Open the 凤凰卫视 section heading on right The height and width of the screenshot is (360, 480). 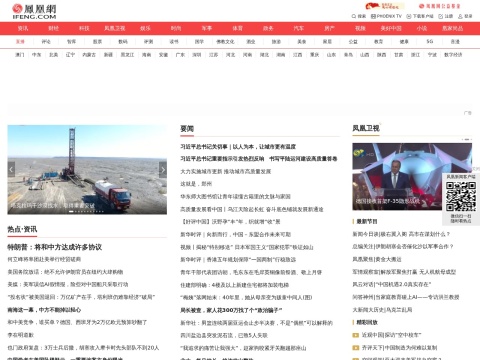[366, 128]
